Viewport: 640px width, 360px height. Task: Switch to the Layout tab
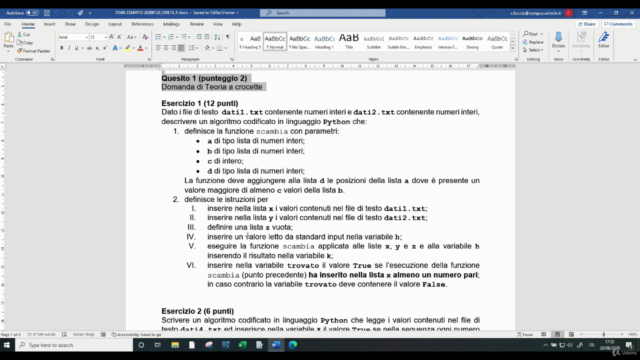115,24
